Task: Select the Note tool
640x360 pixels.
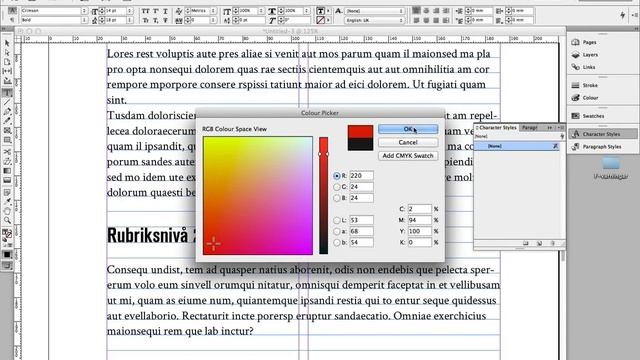Action: [x=7, y=192]
